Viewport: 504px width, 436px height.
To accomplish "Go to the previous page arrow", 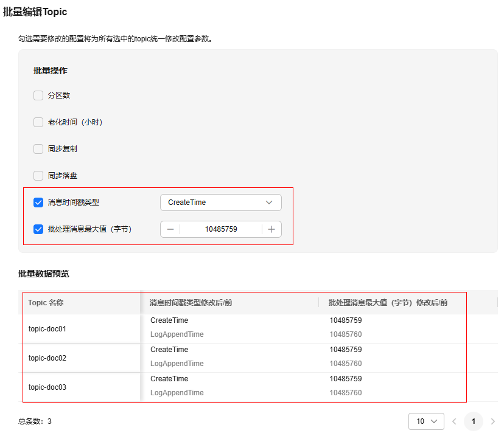I will (x=453, y=421).
